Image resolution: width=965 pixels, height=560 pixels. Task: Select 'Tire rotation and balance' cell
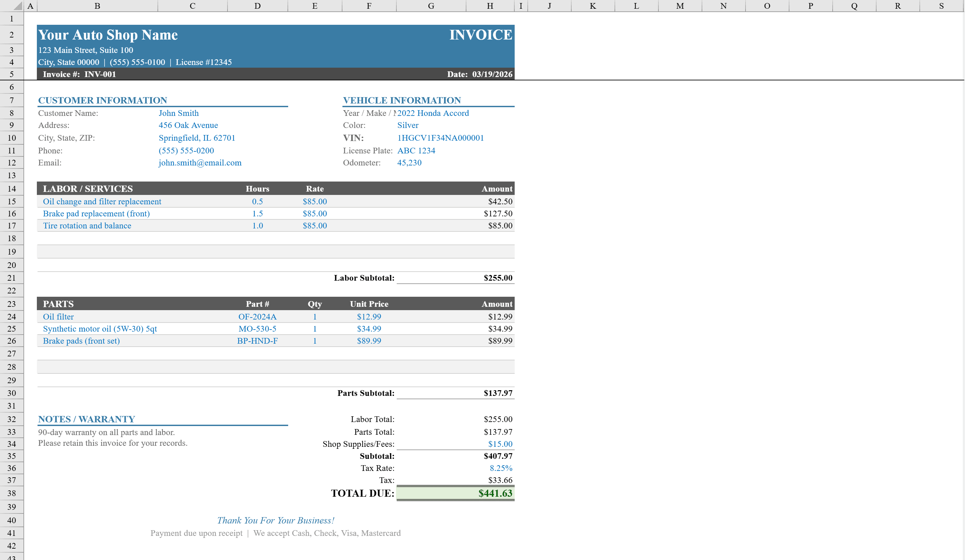87,226
